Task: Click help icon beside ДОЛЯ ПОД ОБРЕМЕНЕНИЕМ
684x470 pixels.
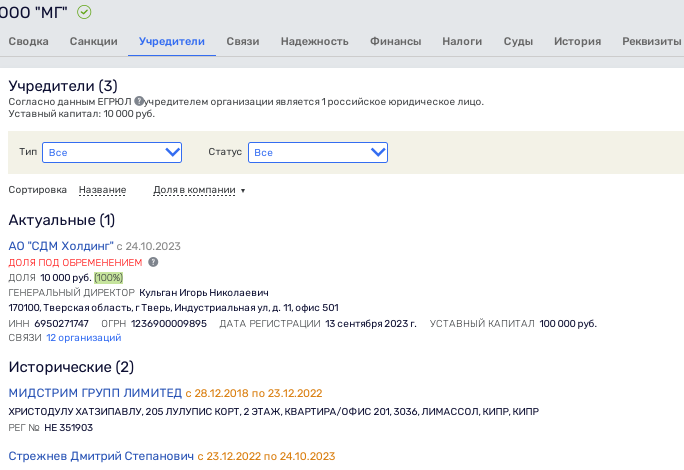Action: pos(153,262)
